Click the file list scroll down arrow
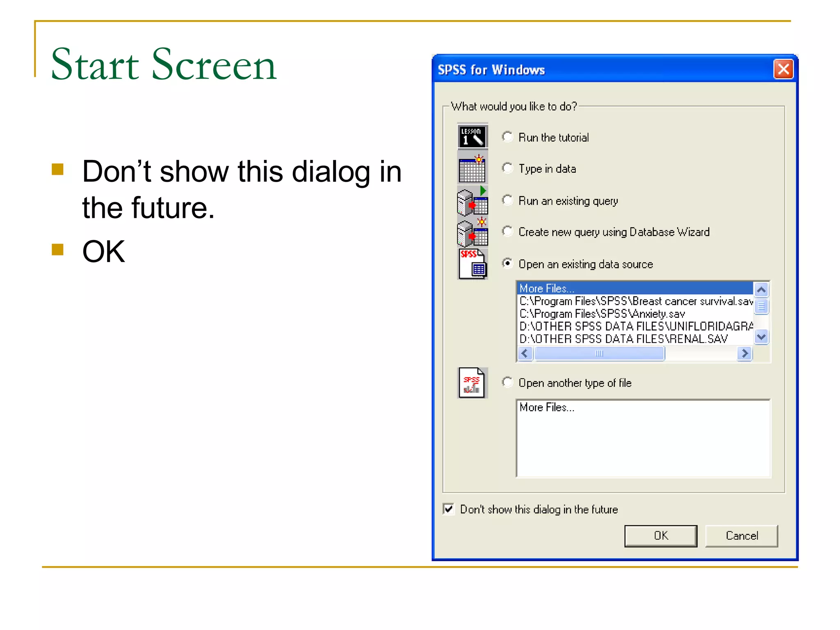This screenshot has height=630, width=840. (x=761, y=337)
